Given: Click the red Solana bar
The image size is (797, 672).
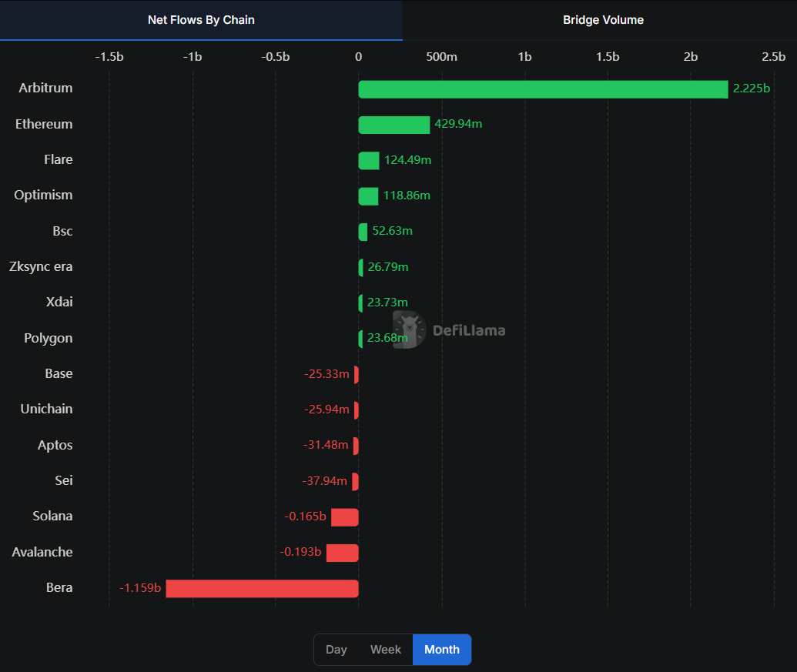Looking at the screenshot, I should [x=345, y=517].
